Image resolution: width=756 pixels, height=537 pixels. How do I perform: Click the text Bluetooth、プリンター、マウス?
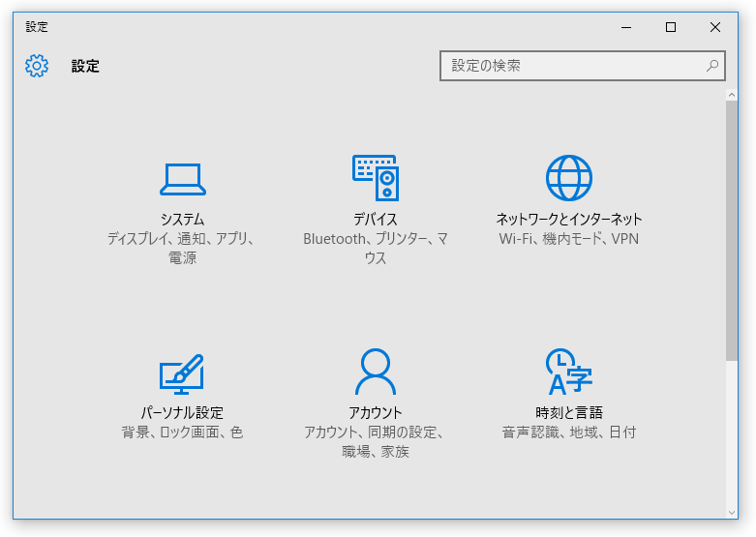point(376,249)
